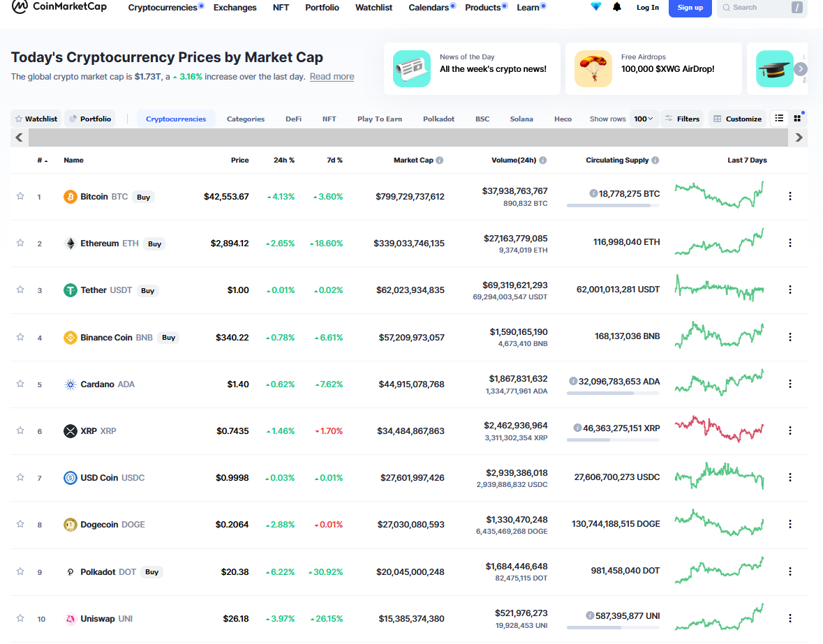Click the table's right scroll arrow
The width and height of the screenshot is (823, 644).
pyautogui.click(x=799, y=137)
